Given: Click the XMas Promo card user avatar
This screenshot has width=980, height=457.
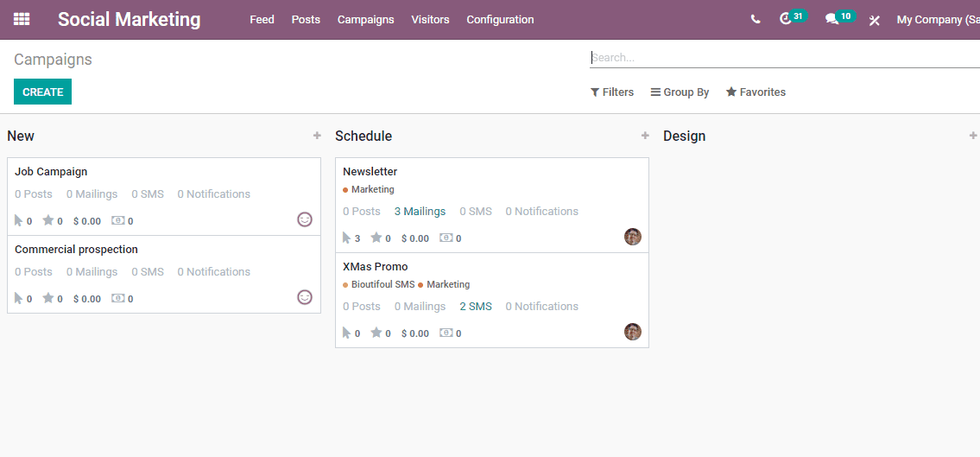Looking at the screenshot, I should tap(633, 332).
